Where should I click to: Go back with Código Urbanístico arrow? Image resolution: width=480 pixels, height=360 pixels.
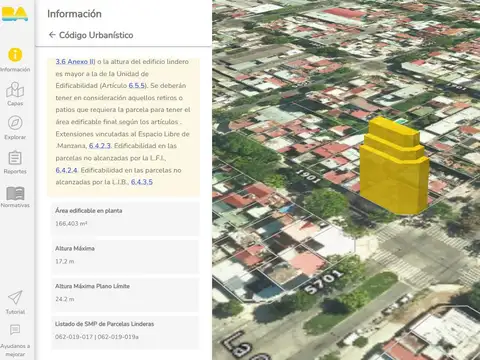(x=52, y=35)
